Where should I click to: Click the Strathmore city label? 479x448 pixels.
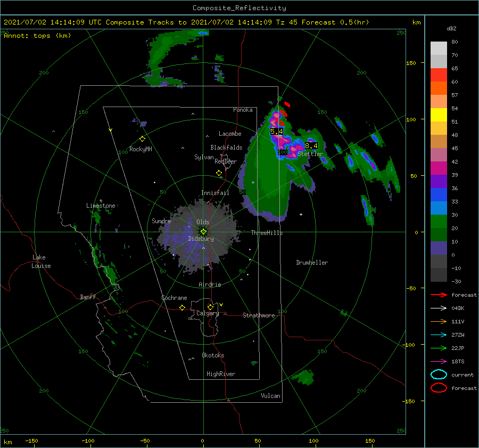click(x=259, y=315)
